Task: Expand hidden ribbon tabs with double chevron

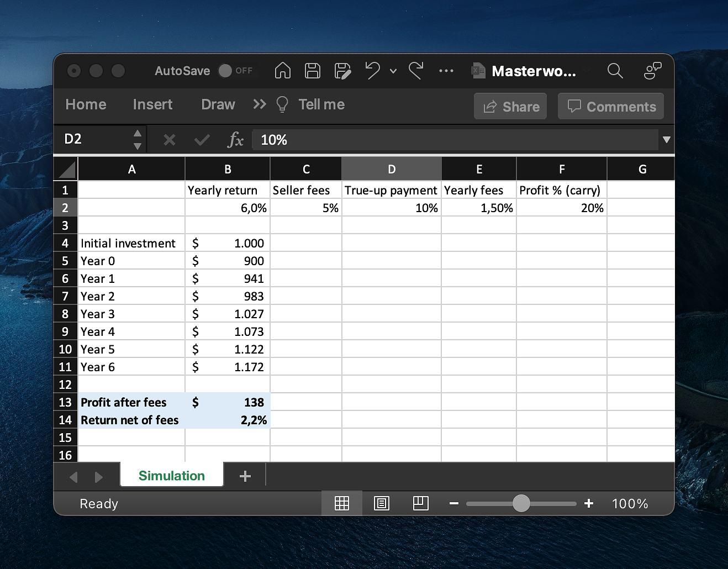Action: (260, 104)
